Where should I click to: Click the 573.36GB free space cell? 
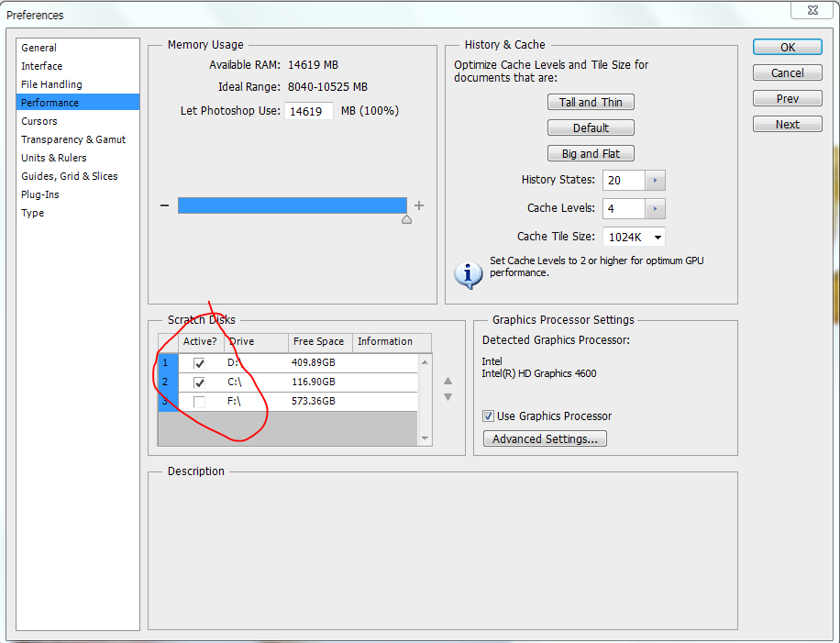pyautogui.click(x=314, y=402)
